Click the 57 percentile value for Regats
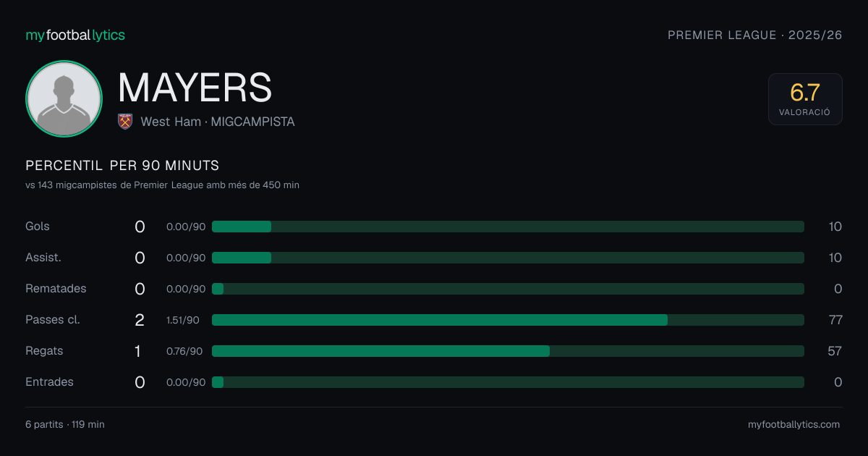868x456 pixels. [x=835, y=351]
